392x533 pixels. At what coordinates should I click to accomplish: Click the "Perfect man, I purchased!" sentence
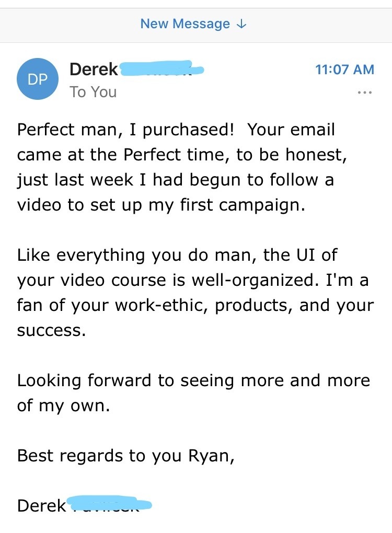(125, 130)
